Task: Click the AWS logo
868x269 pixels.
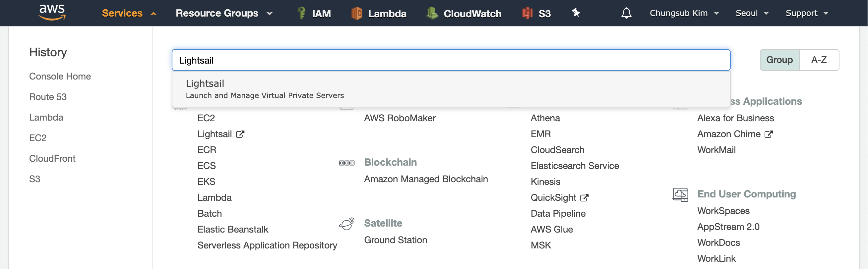Action: pos(52,13)
